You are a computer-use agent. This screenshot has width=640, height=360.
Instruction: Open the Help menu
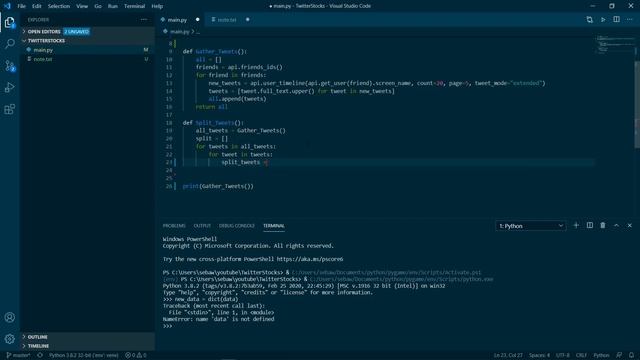click(x=157, y=6)
